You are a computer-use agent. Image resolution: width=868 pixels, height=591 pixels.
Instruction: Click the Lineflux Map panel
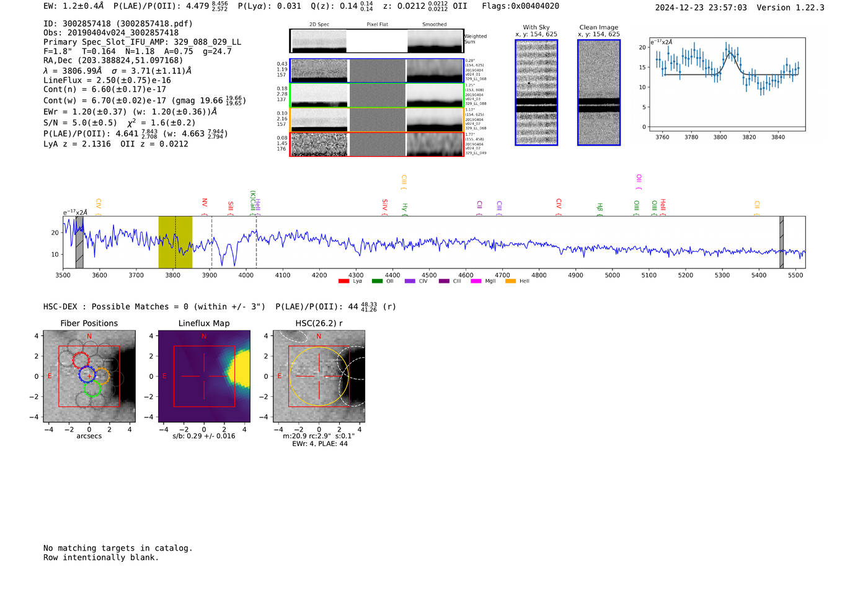[x=204, y=376]
